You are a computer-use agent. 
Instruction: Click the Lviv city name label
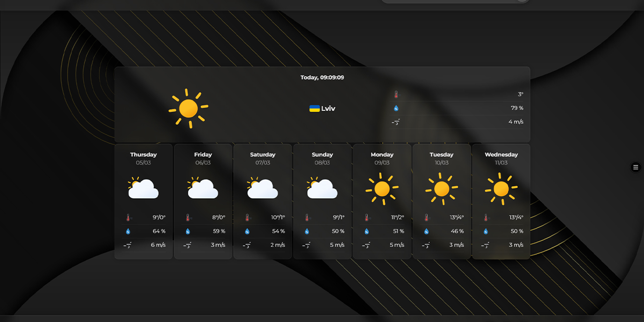click(x=328, y=108)
